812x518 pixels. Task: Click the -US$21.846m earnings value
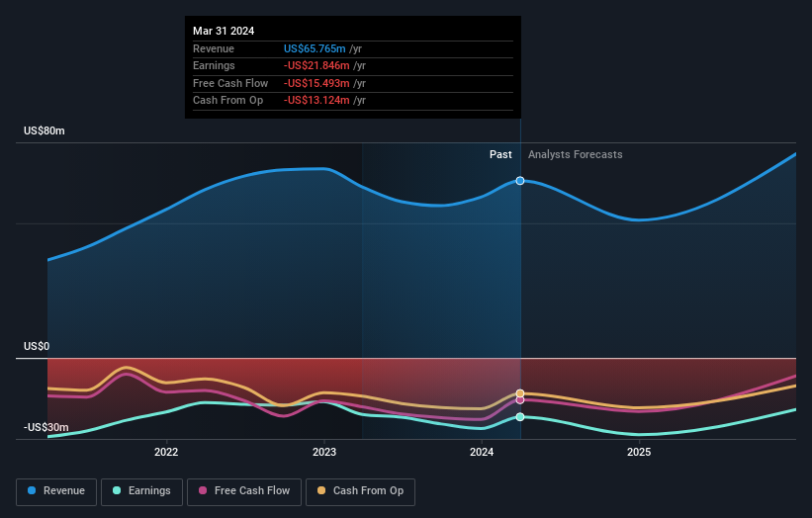pos(316,65)
